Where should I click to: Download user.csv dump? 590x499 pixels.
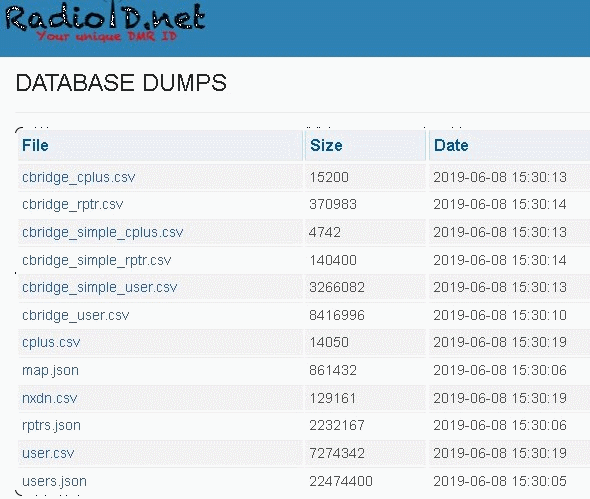click(48, 453)
